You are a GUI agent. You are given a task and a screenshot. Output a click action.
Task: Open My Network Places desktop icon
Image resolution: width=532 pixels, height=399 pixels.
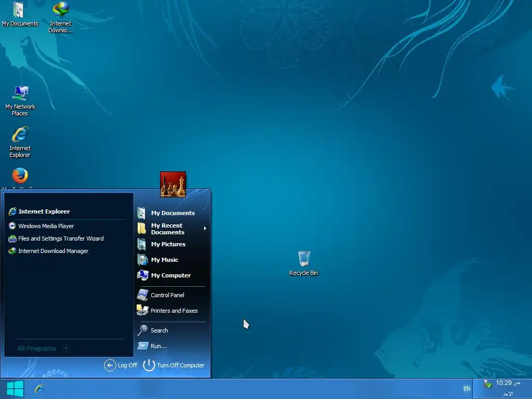coord(20,101)
